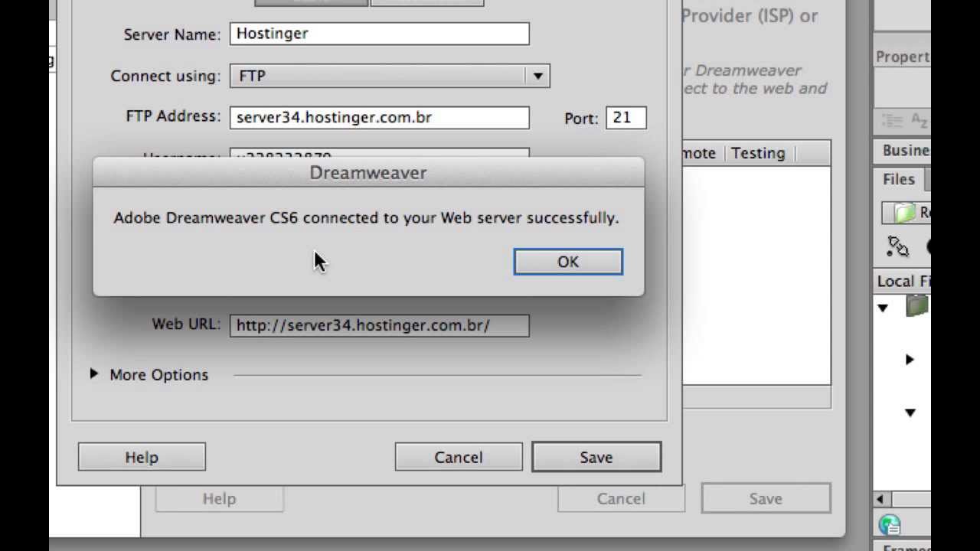The height and width of the screenshot is (551, 980).
Task: Expand the collapsed subfolder with right-pointing triangle
Action: click(x=910, y=359)
